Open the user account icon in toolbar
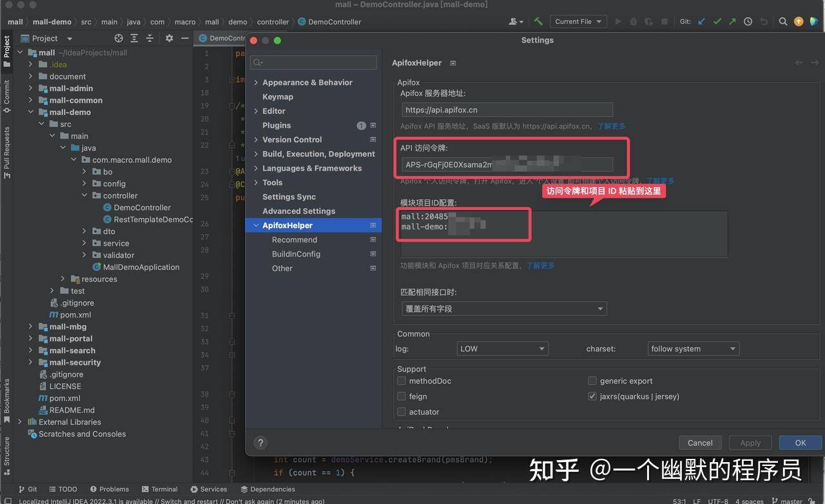The width and height of the screenshot is (825, 504). coord(516,21)
